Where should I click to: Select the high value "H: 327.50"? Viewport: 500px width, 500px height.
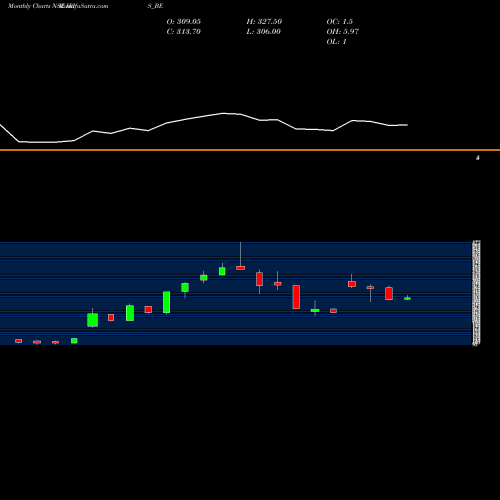[264, 22]
